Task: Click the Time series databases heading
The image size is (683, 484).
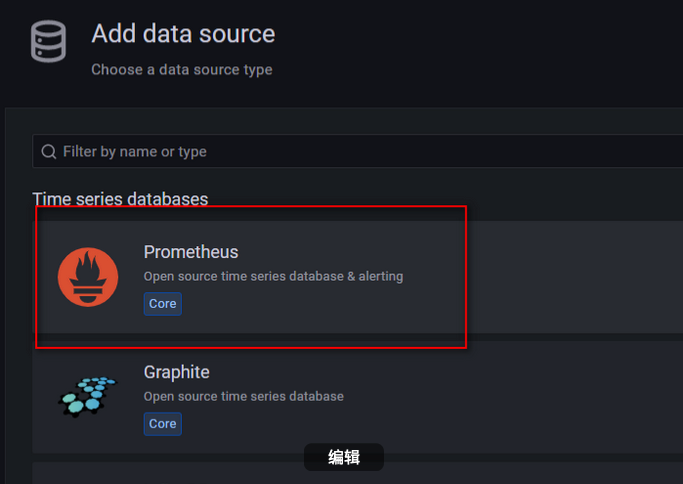Action: coord(120,199)
